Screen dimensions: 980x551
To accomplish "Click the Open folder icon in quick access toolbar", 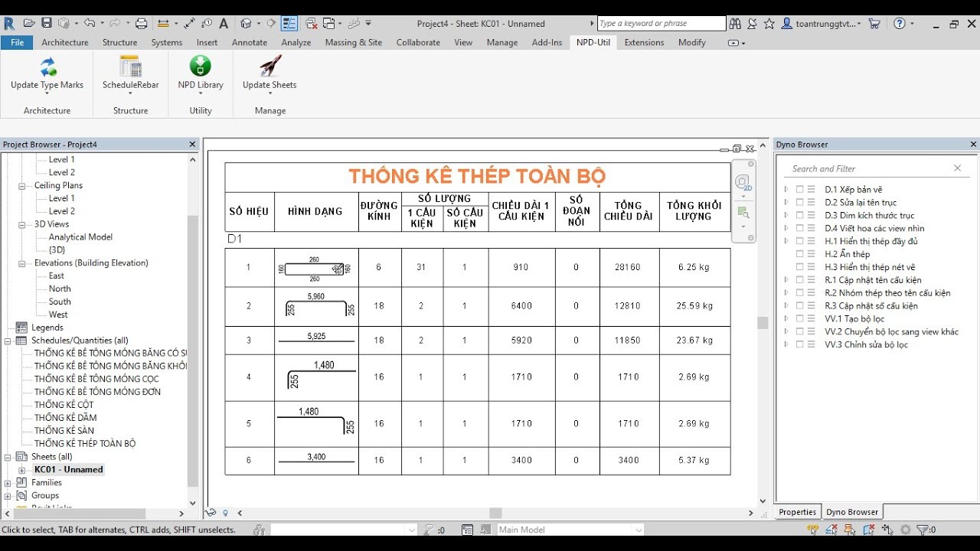I will click(30, 24).
